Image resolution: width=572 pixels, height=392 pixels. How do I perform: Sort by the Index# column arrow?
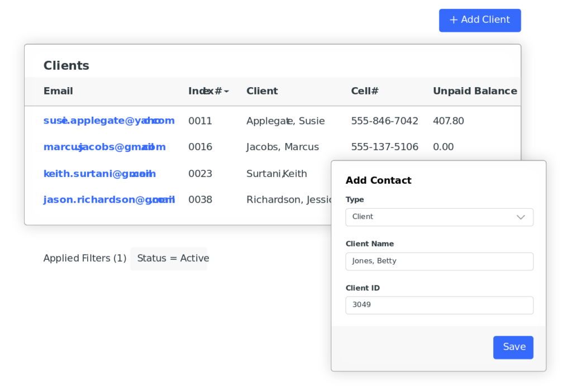coord(226,92)
